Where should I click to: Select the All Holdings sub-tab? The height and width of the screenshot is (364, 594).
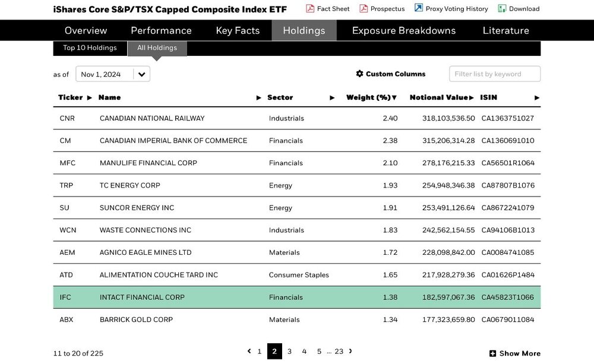157,48
